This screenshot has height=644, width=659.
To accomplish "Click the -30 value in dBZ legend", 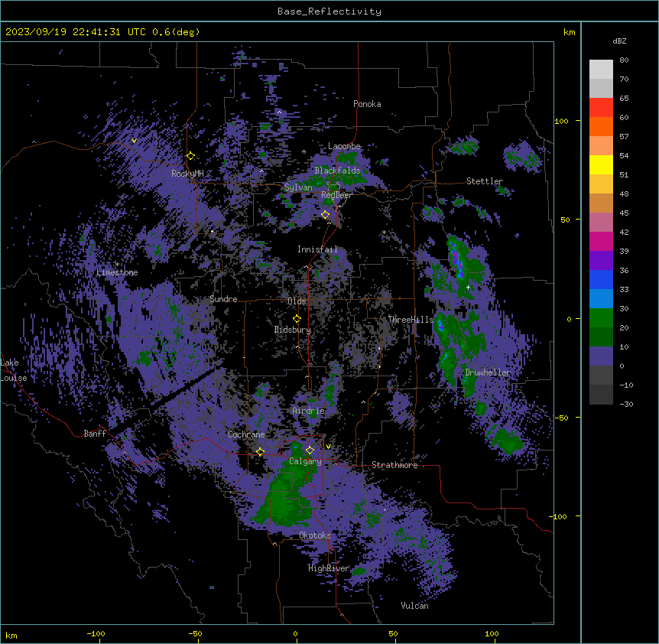I will pos(626,404).
